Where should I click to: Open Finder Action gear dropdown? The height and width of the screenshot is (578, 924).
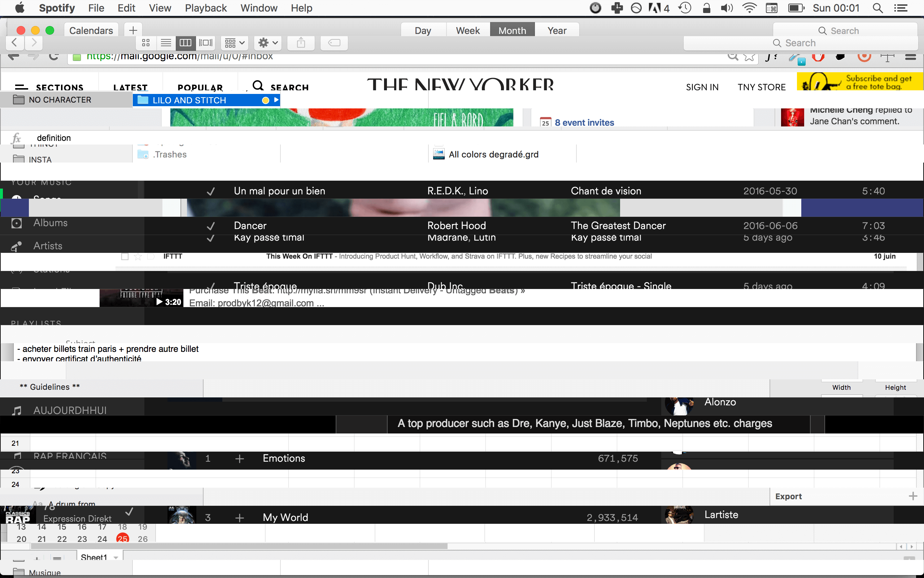[268, 43]
